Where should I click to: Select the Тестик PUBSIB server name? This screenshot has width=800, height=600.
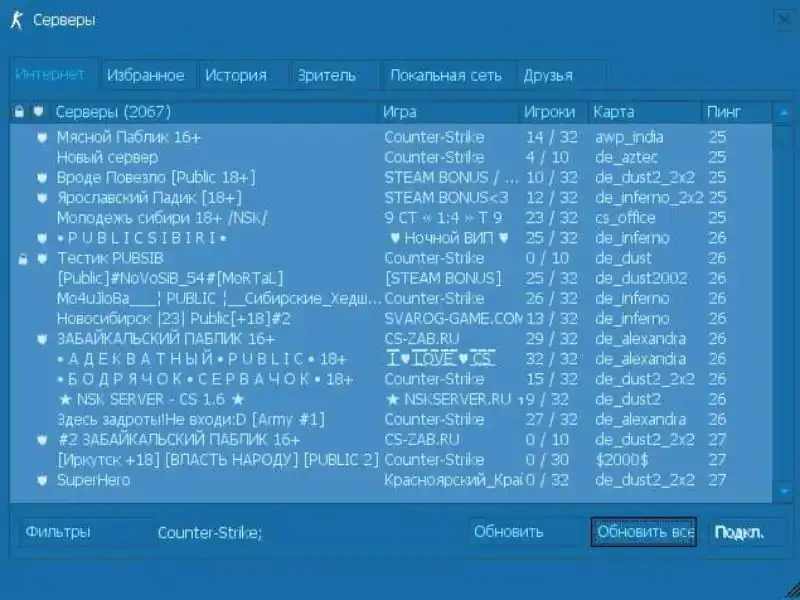tap(110, 259)
